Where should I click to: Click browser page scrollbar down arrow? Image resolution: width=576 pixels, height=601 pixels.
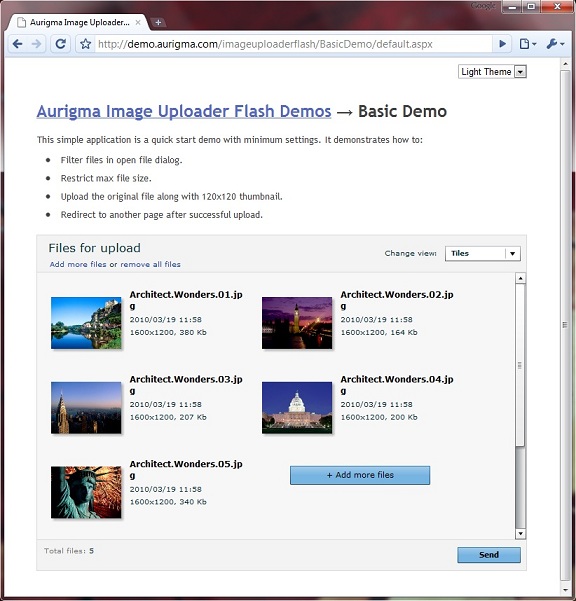click(x=565, y=590)
